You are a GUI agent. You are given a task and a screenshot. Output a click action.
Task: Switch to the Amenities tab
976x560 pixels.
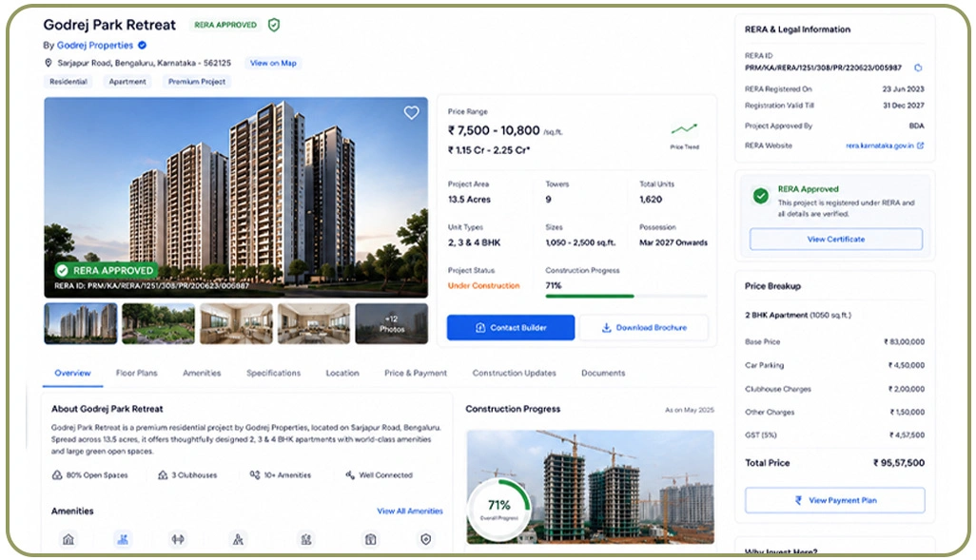(x=202, y=373)
